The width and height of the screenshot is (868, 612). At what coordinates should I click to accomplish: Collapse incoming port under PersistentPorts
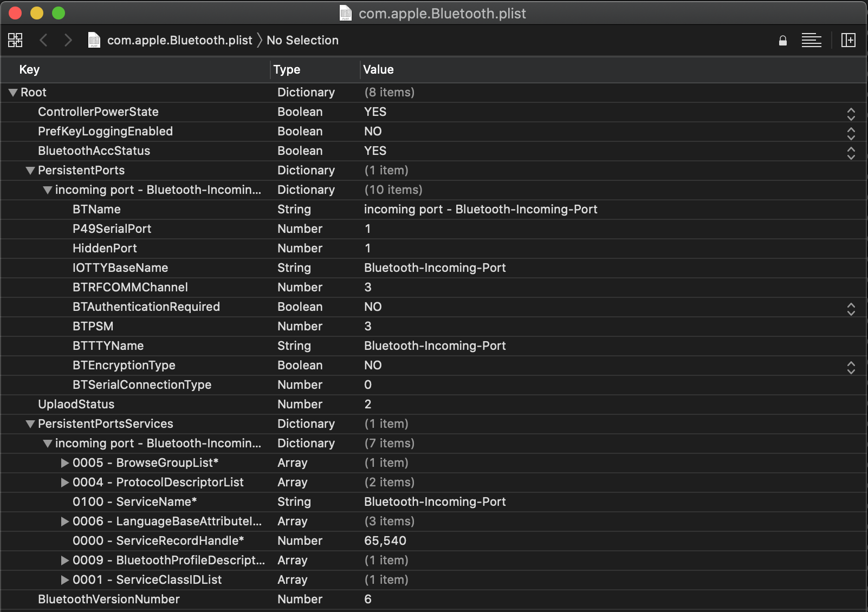point(48,190)
